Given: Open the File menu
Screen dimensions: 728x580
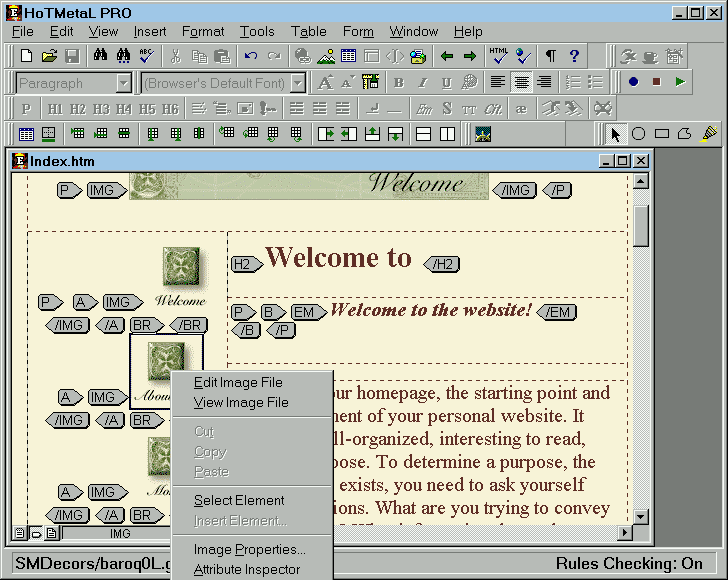Looking at the screenshot, I should (23, 32).
